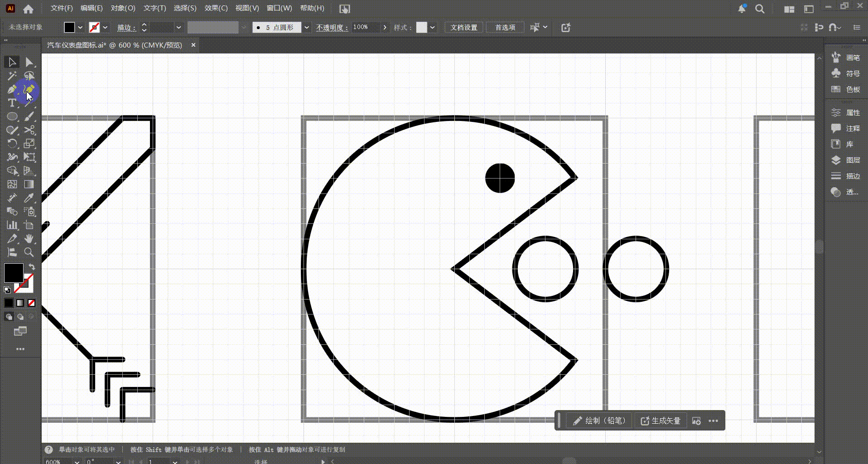Show more tools via Edit Toolbar dots
Image resolution: width=868 pixels, height=464 pixels.
click(x=20, y=349)
